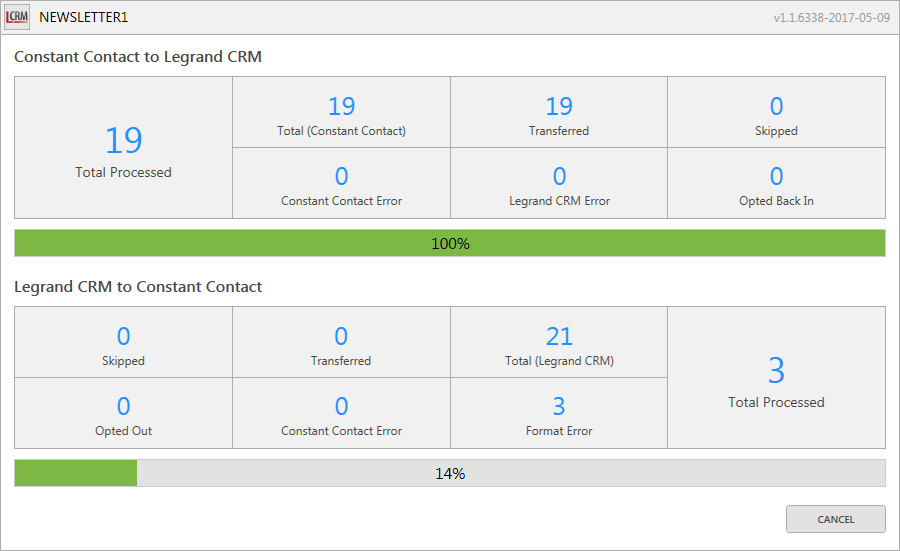Click the version number v1.1.6338 text
The height and width of the screenshot is (551, 900).
(x=831, y=18)
